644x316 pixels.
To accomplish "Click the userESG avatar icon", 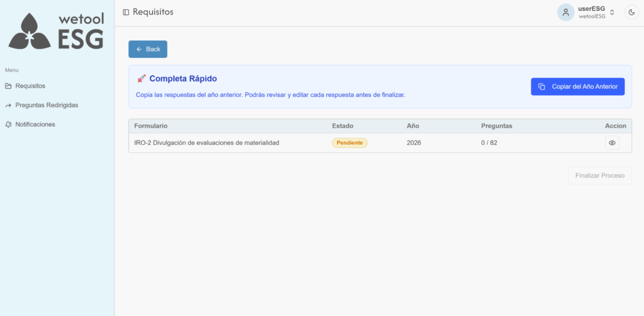I will coord(565,13).
